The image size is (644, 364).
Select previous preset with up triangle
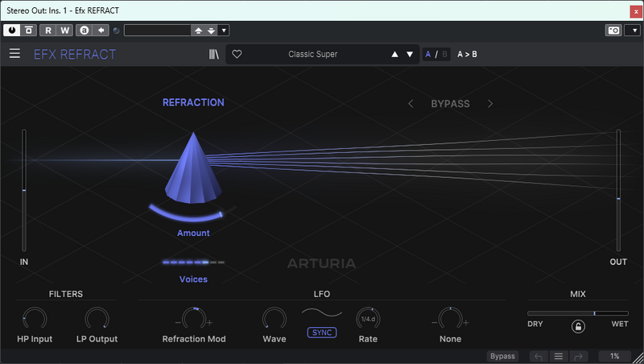[394, 54]
